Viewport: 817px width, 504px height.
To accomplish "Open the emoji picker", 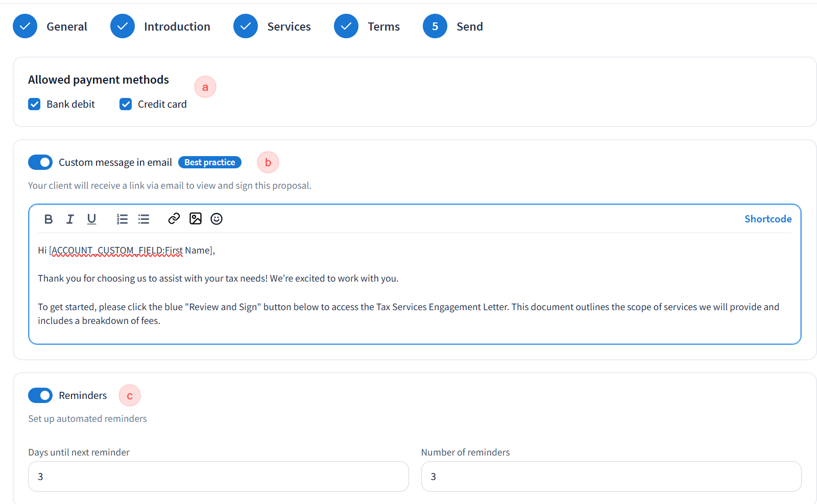I will pyautogui.click(x=217, y=218).
